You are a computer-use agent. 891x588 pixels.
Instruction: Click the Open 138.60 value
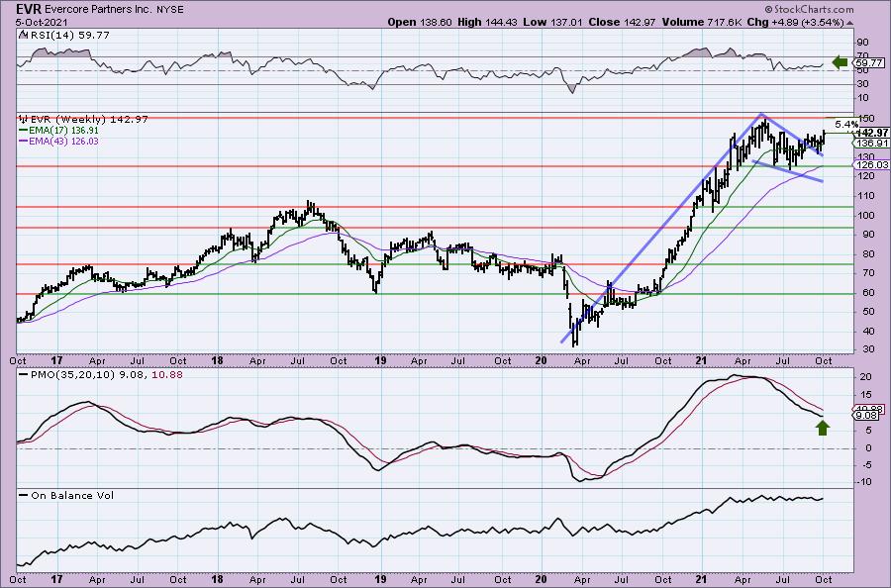pos(420,22)
